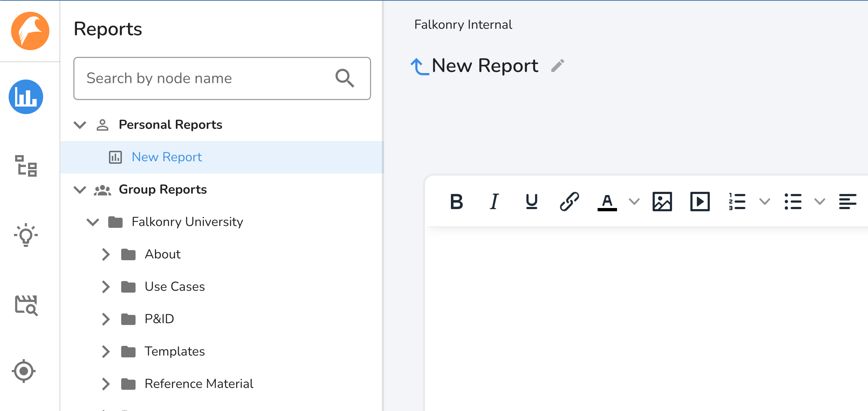The width and height of the screenshot is (868, 411).
Task: Click the P&ID folder icon
Action: [x=128, y=319]
